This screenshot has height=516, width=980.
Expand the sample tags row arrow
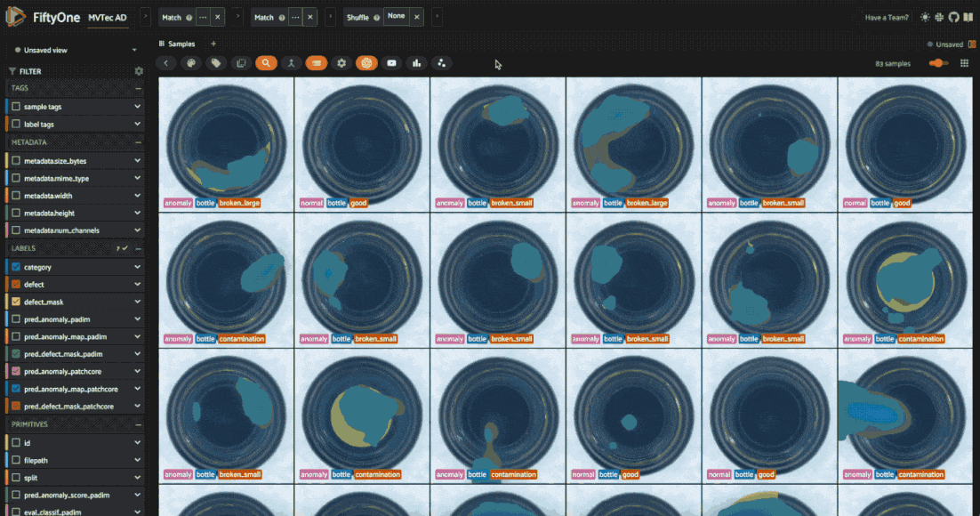point(137,107)
